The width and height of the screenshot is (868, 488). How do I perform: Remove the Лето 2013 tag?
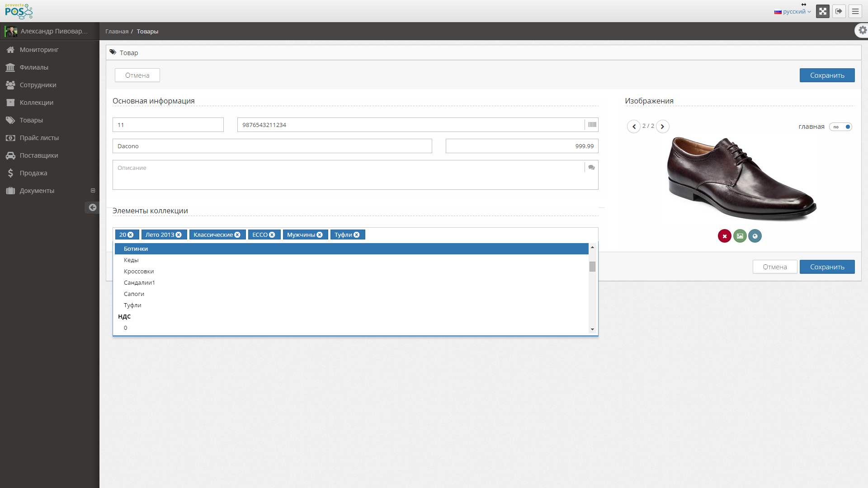tap(179, 235)
